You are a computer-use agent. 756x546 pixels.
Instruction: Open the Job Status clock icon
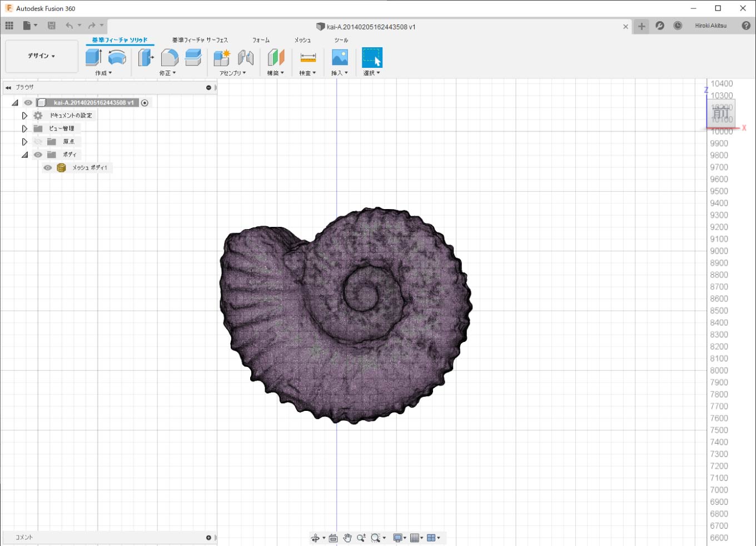click(x=678, y=26)
